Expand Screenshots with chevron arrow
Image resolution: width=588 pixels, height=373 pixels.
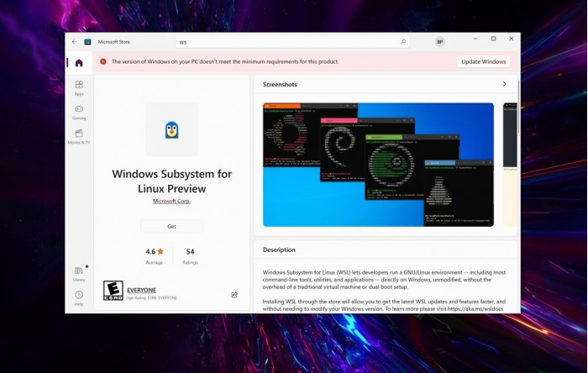click(504, 84)
